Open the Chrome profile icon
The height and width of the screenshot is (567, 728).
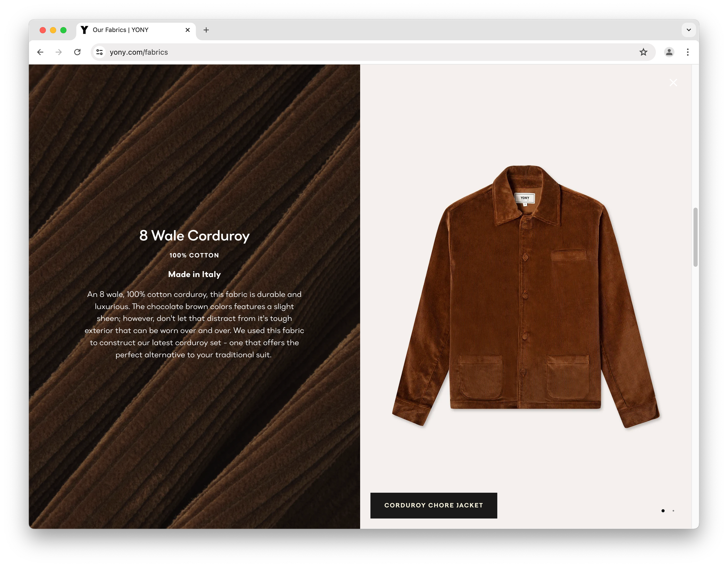(669, 52)
